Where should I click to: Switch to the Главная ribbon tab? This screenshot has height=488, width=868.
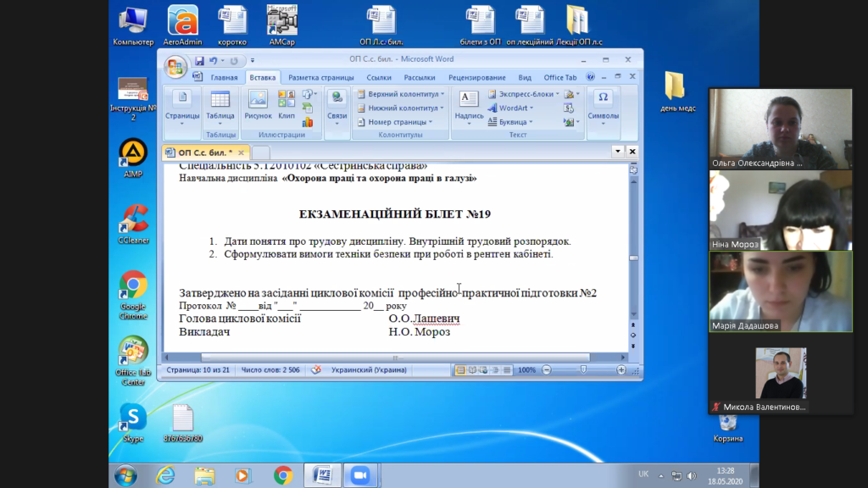(224, 77)
